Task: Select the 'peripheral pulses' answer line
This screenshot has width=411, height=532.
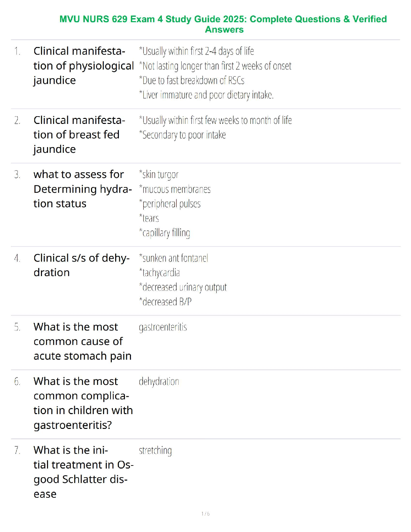Action: [170, 204]
